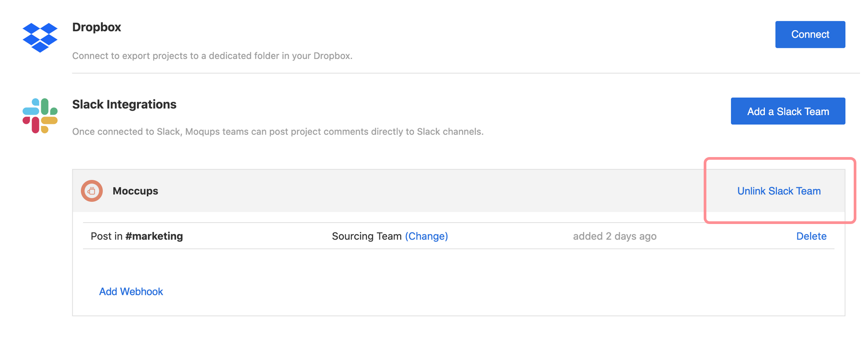Image resolution: width=868 pixels, height=340 pixels.
Task: Click the empty area beside Add Webhook
Action: point(447,291)
